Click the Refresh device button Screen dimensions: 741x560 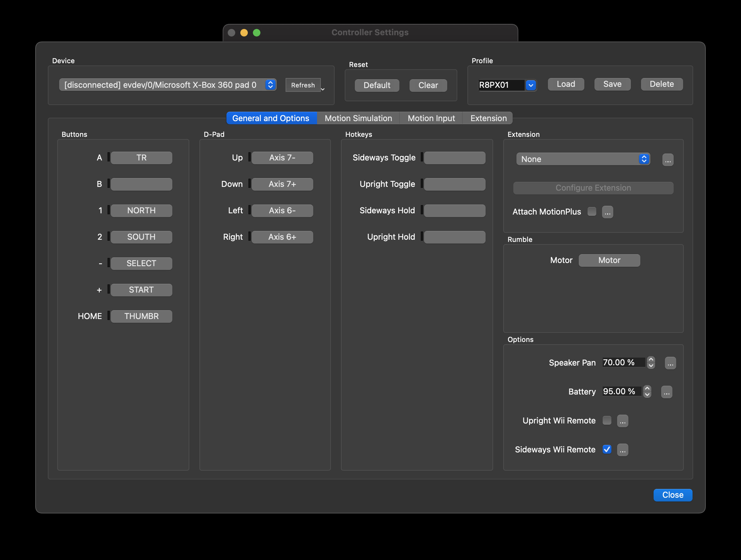pos(303,85)
